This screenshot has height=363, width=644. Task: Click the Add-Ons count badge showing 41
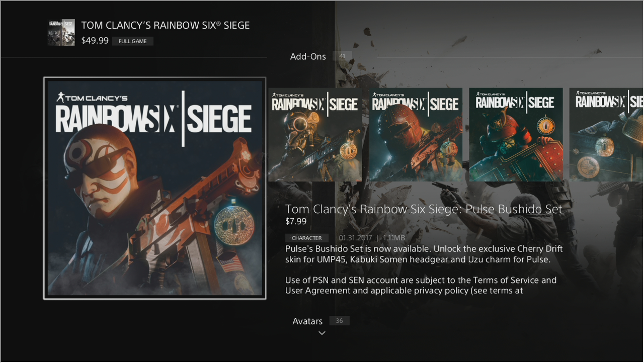(x=342, y=56)
